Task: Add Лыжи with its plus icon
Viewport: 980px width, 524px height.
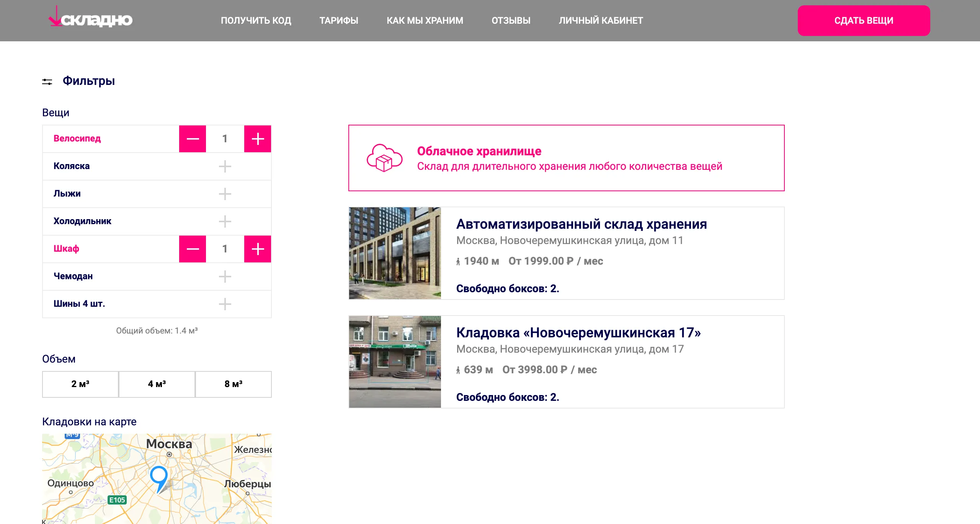Action: point(225,194)
